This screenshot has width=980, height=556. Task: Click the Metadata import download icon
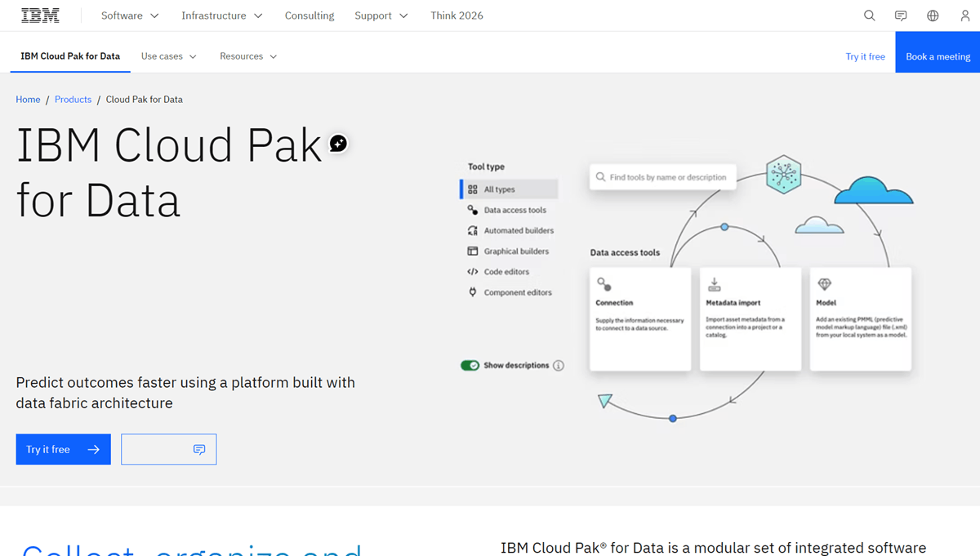click(714, 284)
